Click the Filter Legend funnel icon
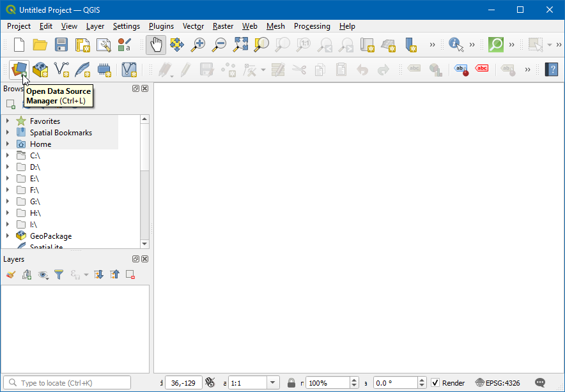The image size is (565, 392). tap(59, 275)
